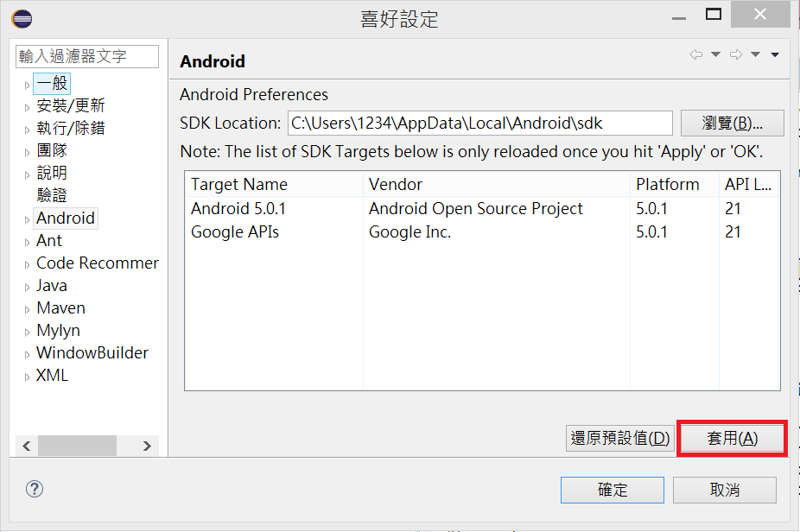Click the forward navigation arrow icon

coord(735,55)
